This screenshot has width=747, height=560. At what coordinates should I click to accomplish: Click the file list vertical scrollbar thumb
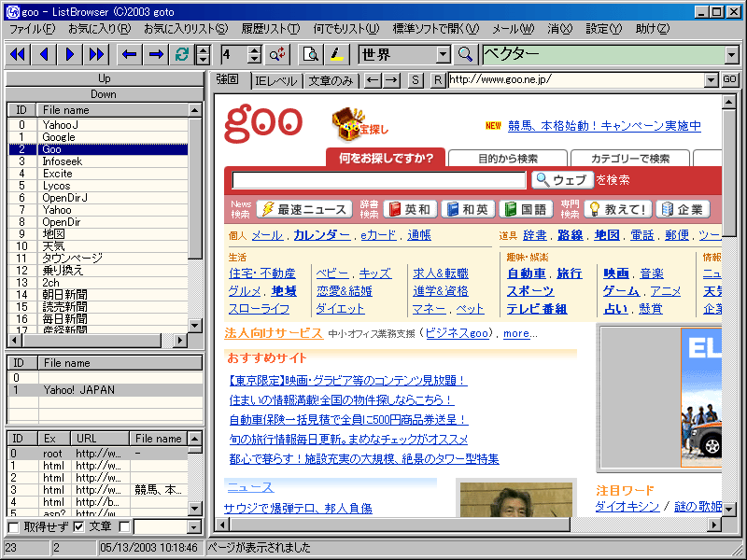(x=195, y=189)
